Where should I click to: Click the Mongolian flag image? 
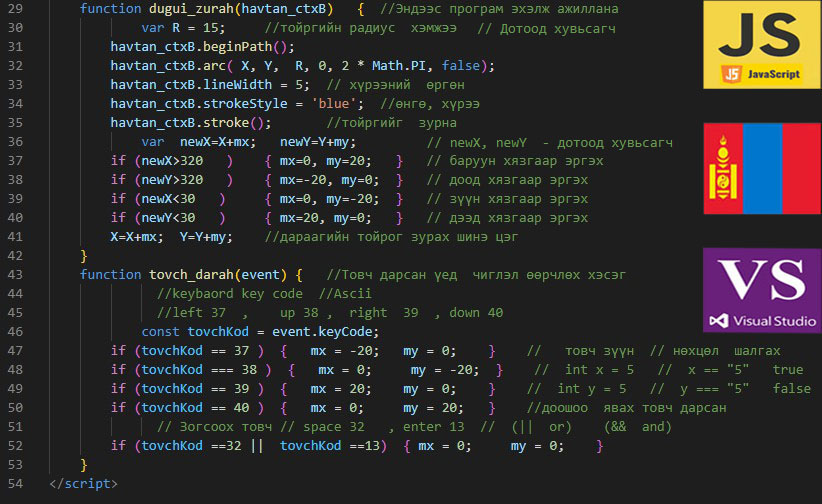tap(762, 170)
